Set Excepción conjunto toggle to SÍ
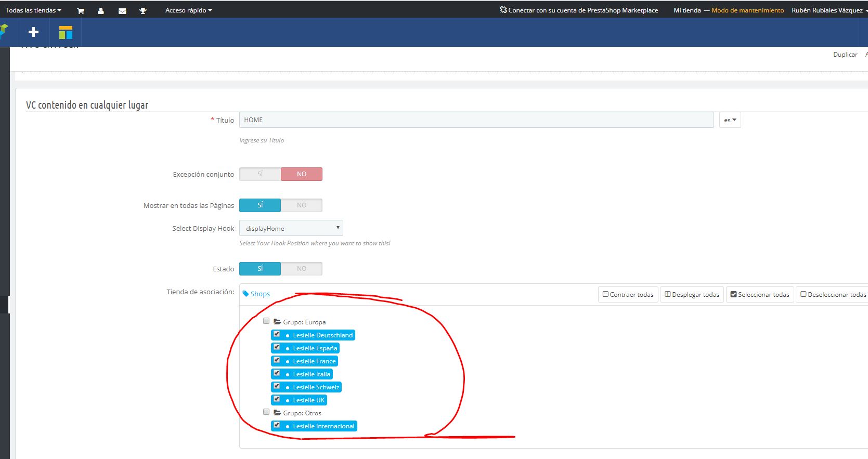This screenshot has width=868, height=459. [260, 174]
